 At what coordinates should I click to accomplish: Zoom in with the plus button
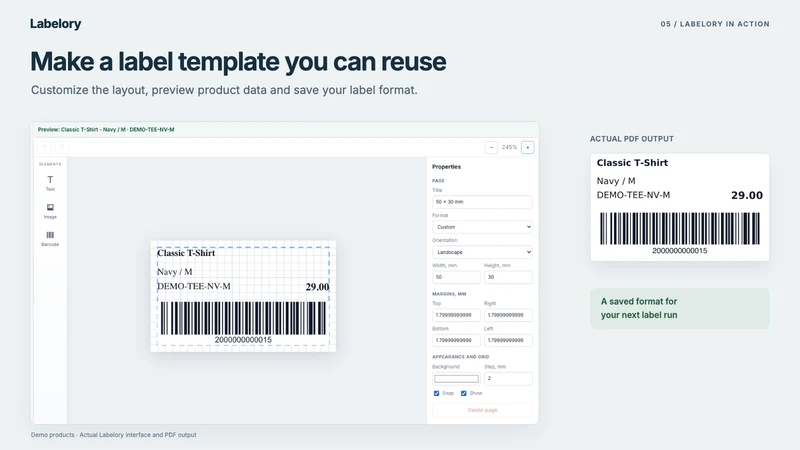[528, 147]
